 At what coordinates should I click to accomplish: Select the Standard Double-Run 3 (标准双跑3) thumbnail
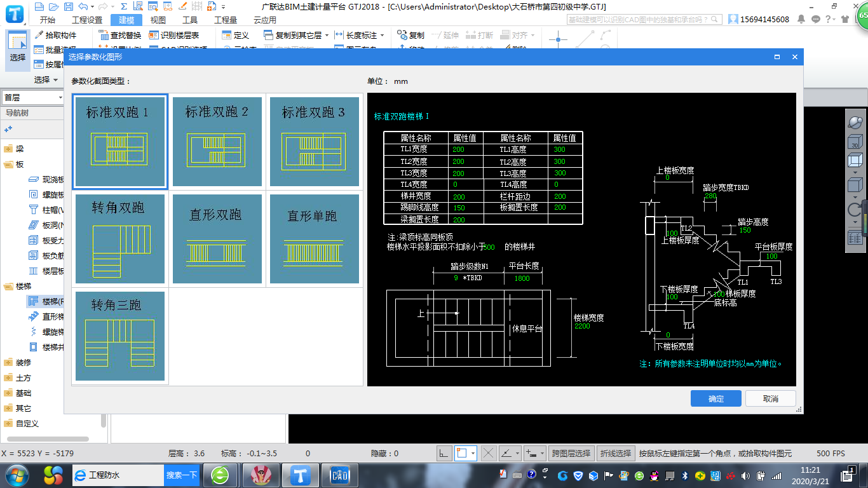pyautogui.click(x=315, y=142)
